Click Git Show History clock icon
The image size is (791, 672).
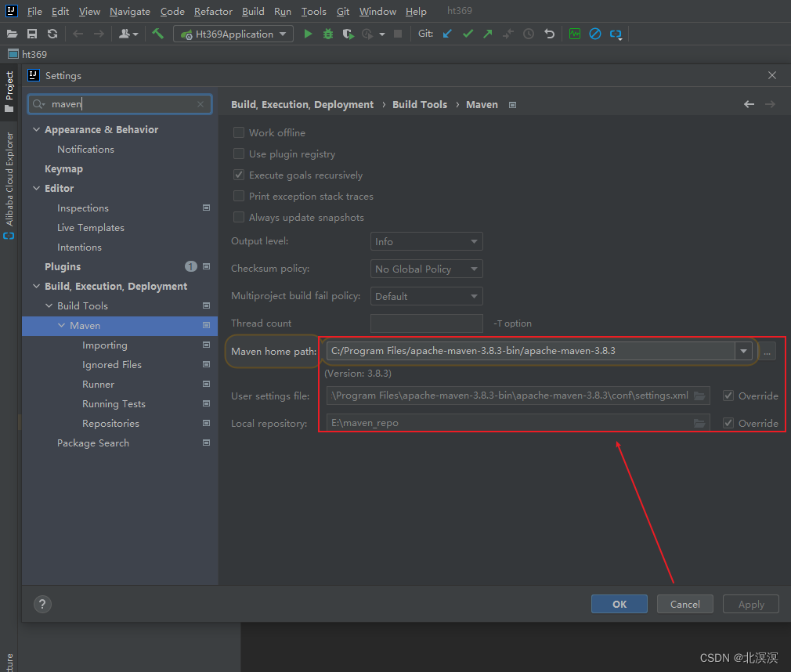[528, 34]
